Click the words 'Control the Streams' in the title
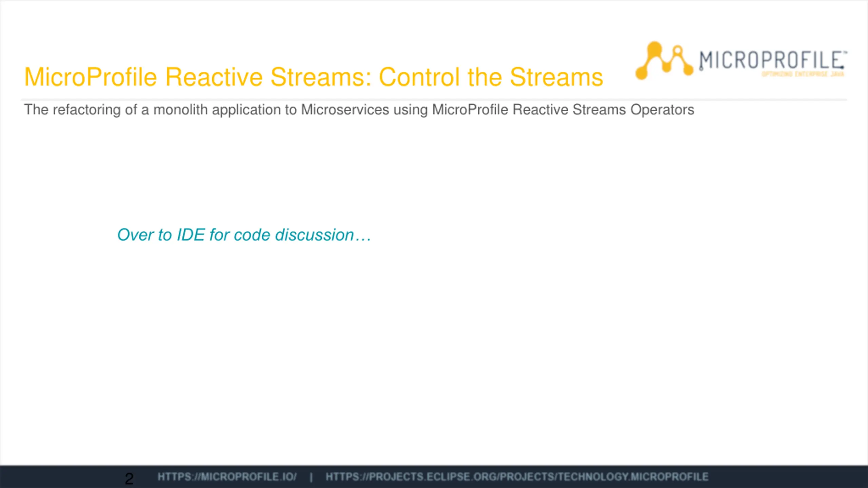Screen dimensions: 868x488 [x=491, y=77]
